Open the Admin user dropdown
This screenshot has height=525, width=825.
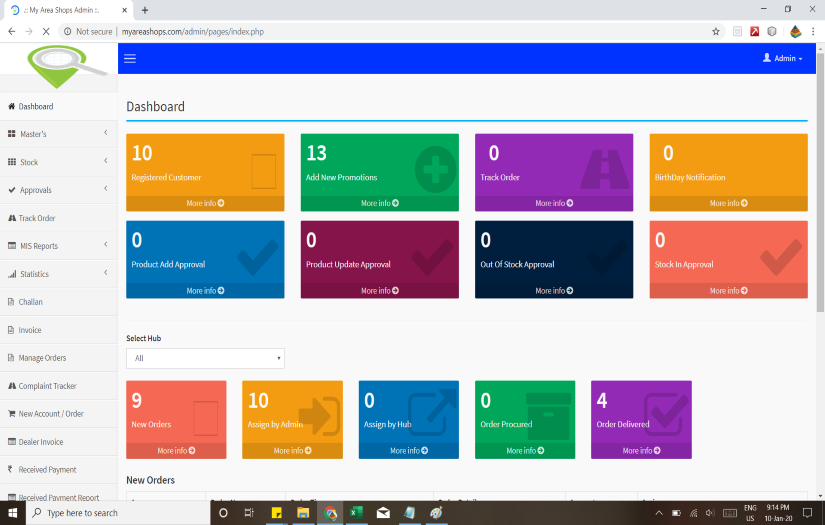(x=782, y=58)
